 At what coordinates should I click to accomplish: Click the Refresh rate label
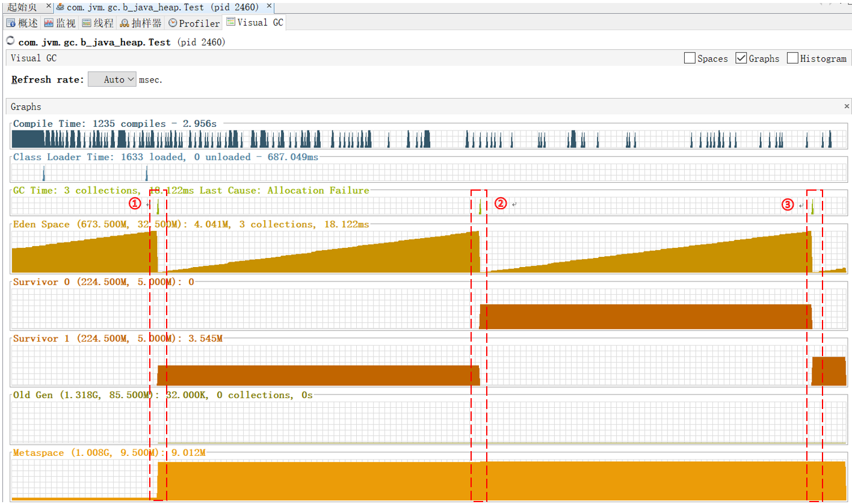[x=48, y=79]
